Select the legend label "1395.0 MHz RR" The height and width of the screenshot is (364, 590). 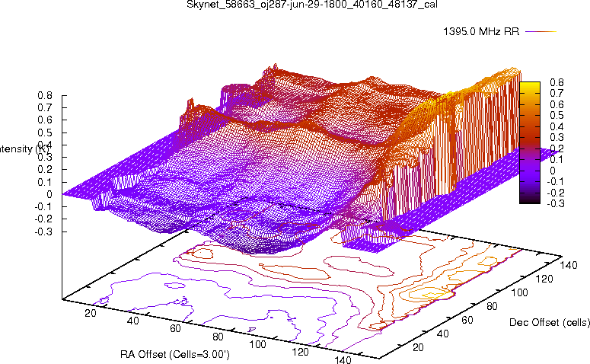point(481,32)
